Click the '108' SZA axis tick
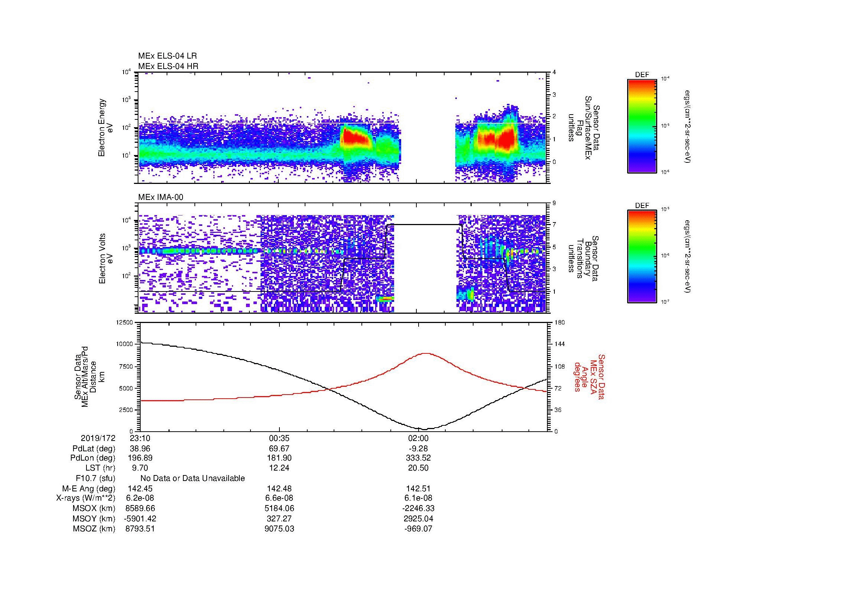868x613 pixels. [560, 366]
